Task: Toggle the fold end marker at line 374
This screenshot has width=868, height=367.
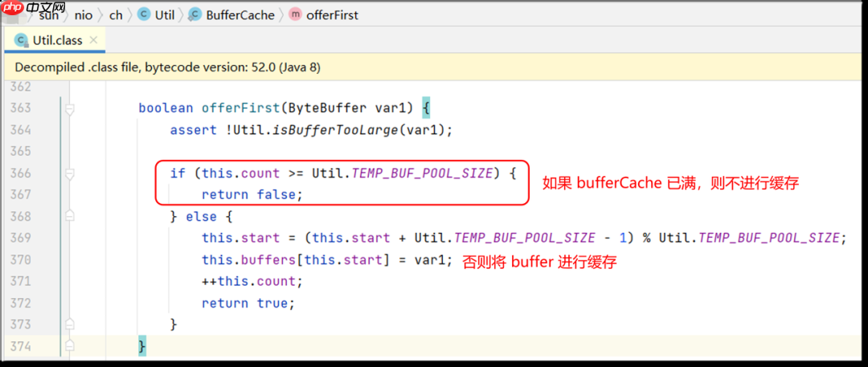Action: click(69, 346)
